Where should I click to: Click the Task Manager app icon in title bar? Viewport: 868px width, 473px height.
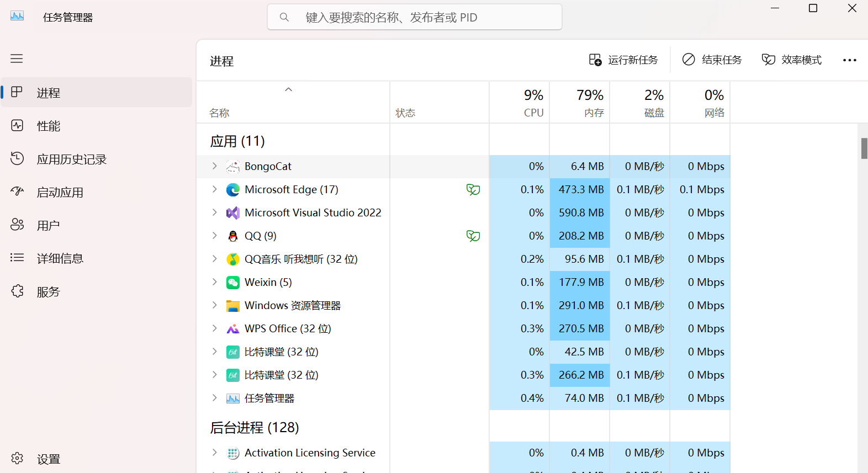point(17,17)
